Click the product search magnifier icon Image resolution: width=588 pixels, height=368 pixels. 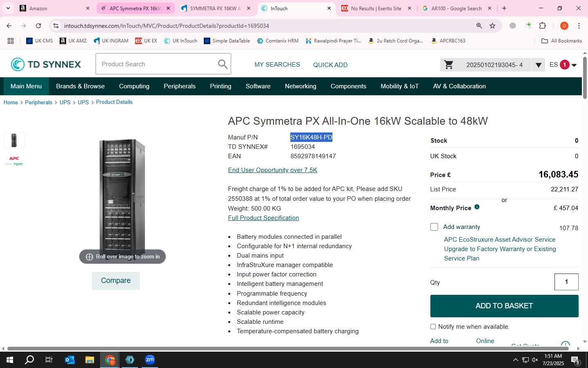tap(223, 64)
